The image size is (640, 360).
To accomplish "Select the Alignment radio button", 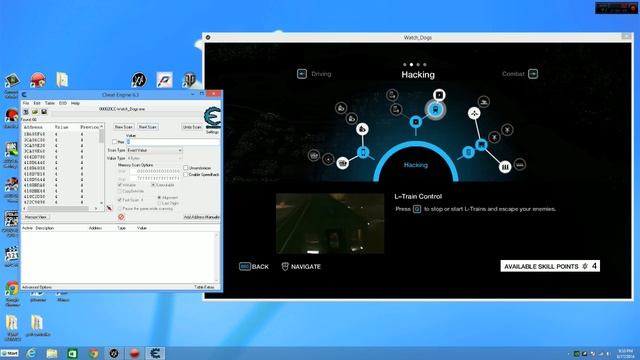I will pyautogui.click(x=159, y=198).
